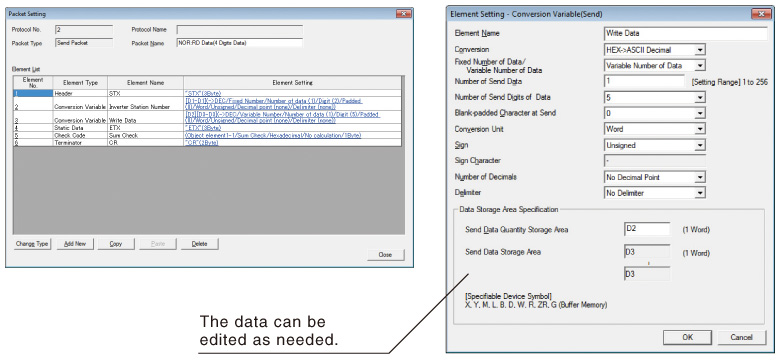
Task: Click the Element Name field containing Write Data
Action: coord(685,34)
